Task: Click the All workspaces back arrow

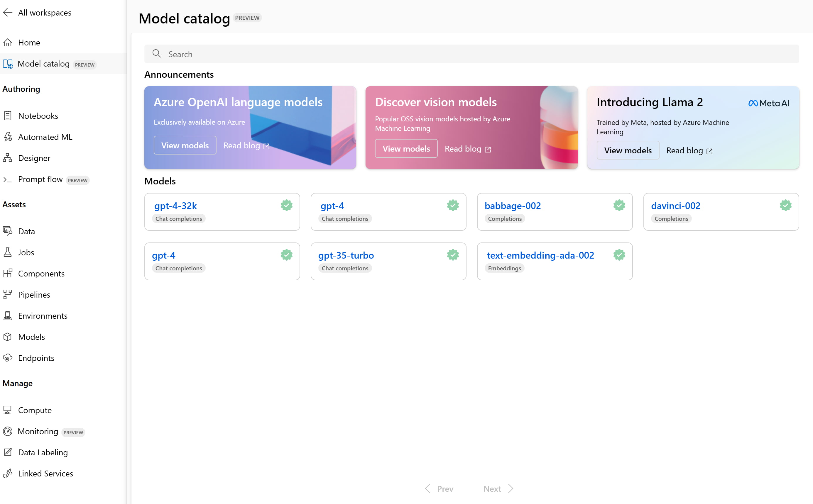Action: (8, 12)
